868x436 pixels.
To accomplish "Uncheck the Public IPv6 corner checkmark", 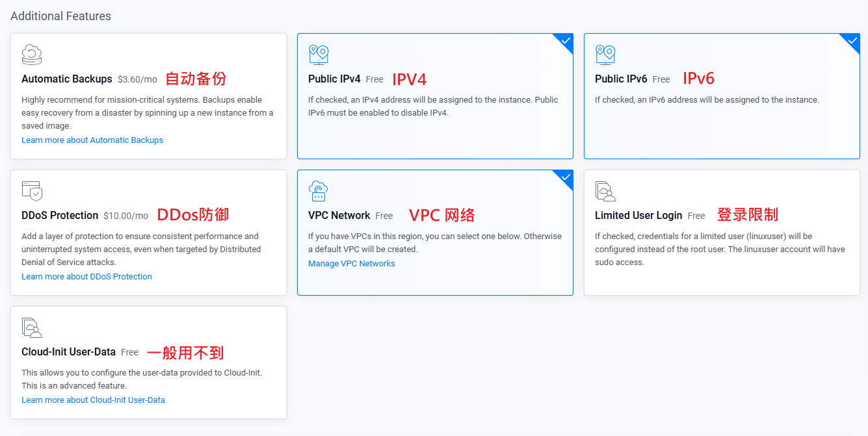I will tap(852, 41).
